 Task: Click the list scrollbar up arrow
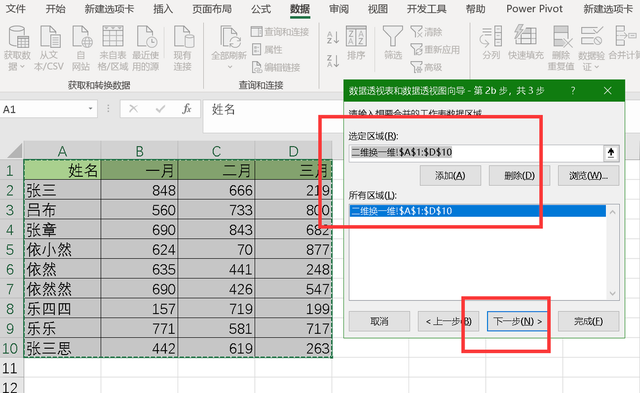point(612,212)
